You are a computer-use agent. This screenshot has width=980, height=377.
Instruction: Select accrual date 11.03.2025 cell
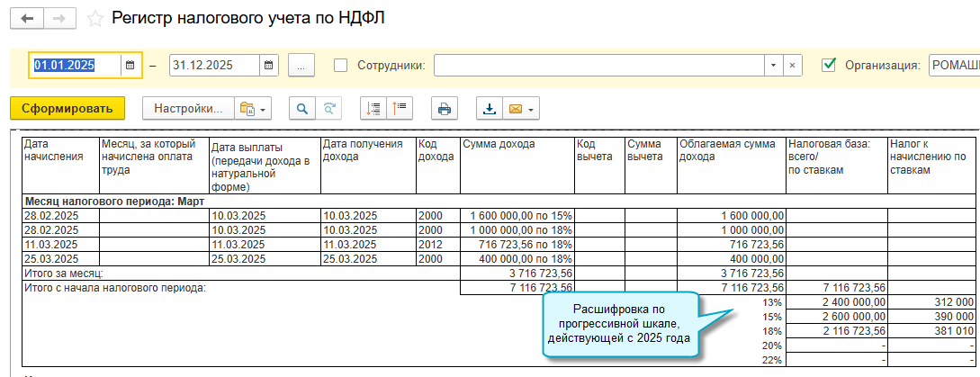tap(60, 244)
